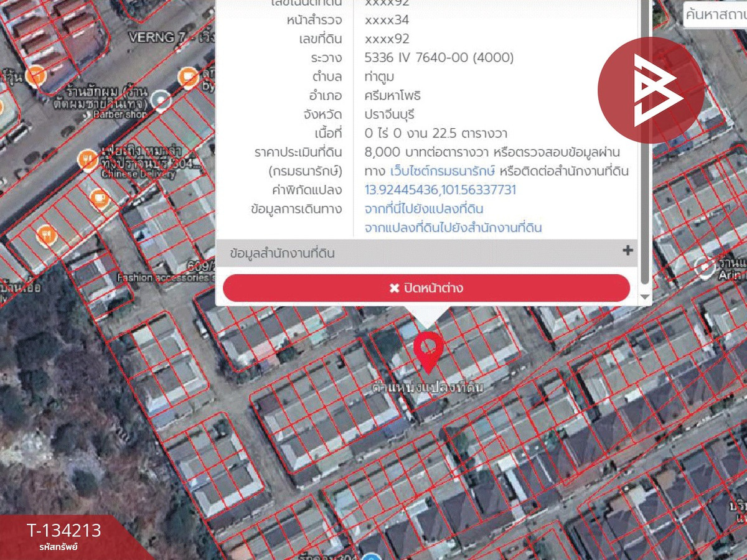
Task: Click the lowest restaurant marker on left street
Action: click(x=46, y=235)
